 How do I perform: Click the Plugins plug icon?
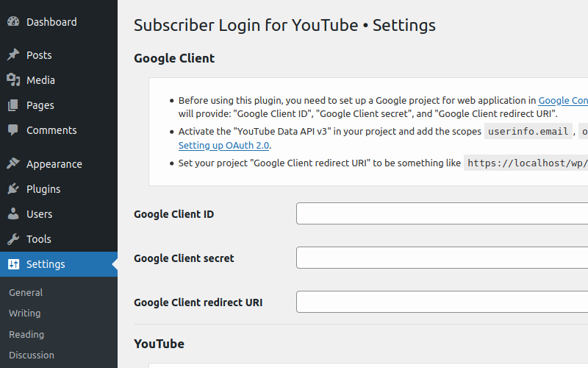[x=13, y=189]
